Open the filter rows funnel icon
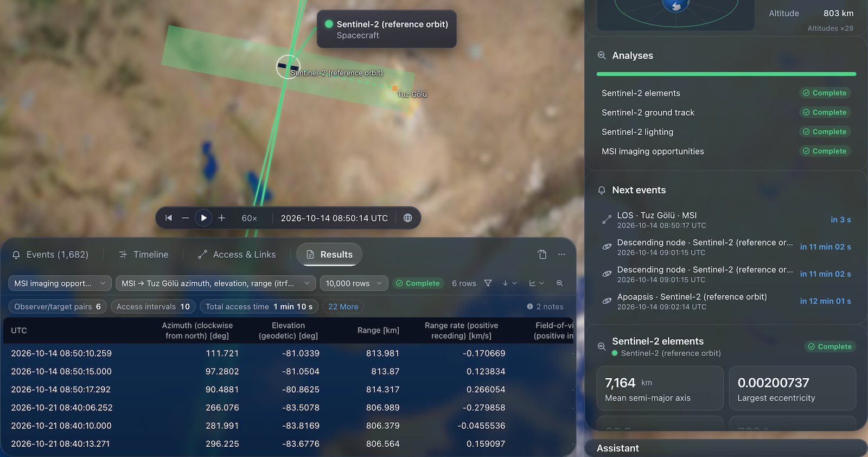Screen dimensions: 868x457 488,283
